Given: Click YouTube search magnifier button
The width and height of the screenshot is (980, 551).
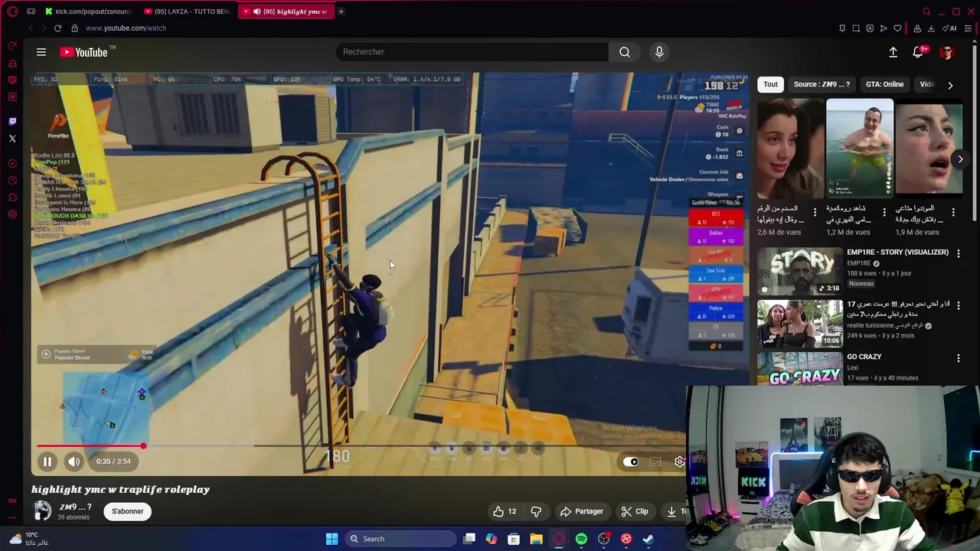Looking at the screenshot, I should pyautogui.click(x=625, y=52).
